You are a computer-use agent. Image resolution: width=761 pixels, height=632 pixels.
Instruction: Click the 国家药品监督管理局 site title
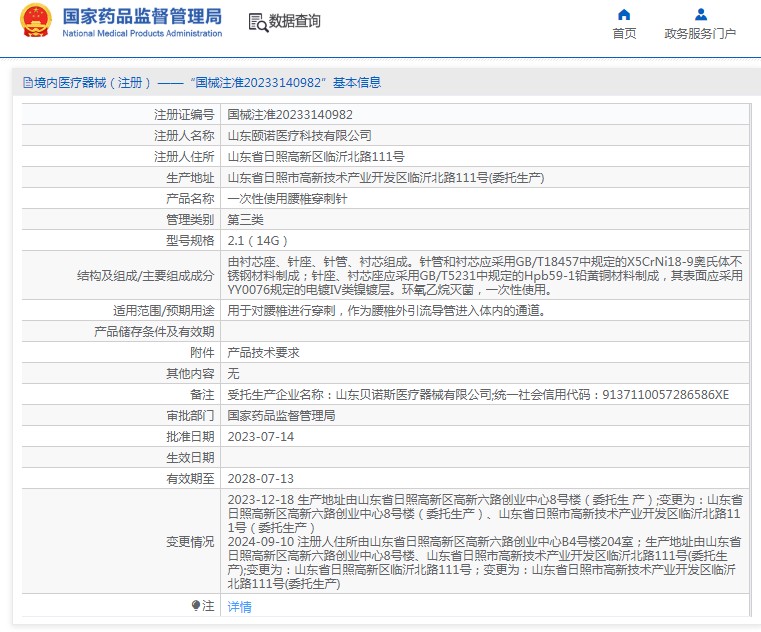click(x=142, y=17)
